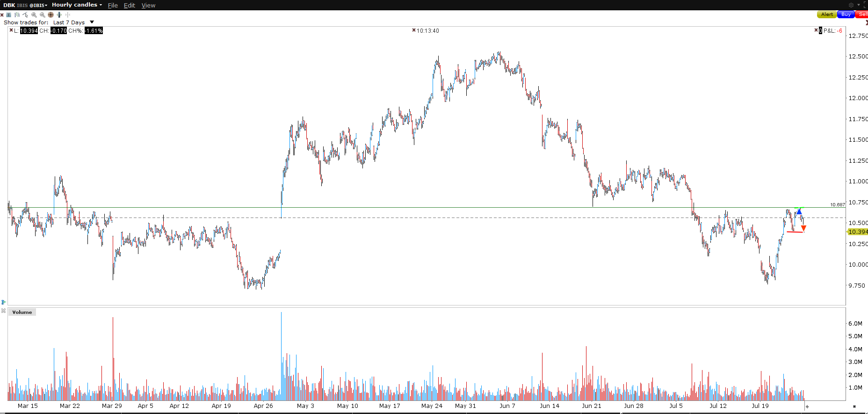The height and width of the screenshot is (414, 868).
Task: Select the text annotation (T) tool
Action: [8, 15]
